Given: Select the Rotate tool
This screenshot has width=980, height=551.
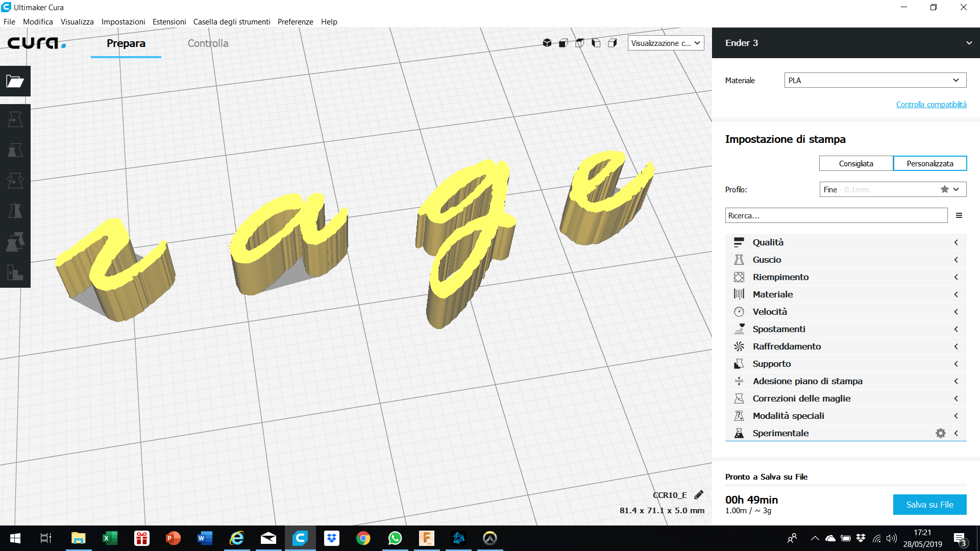Looking at the screenshot, I should [x=15, y=180].
